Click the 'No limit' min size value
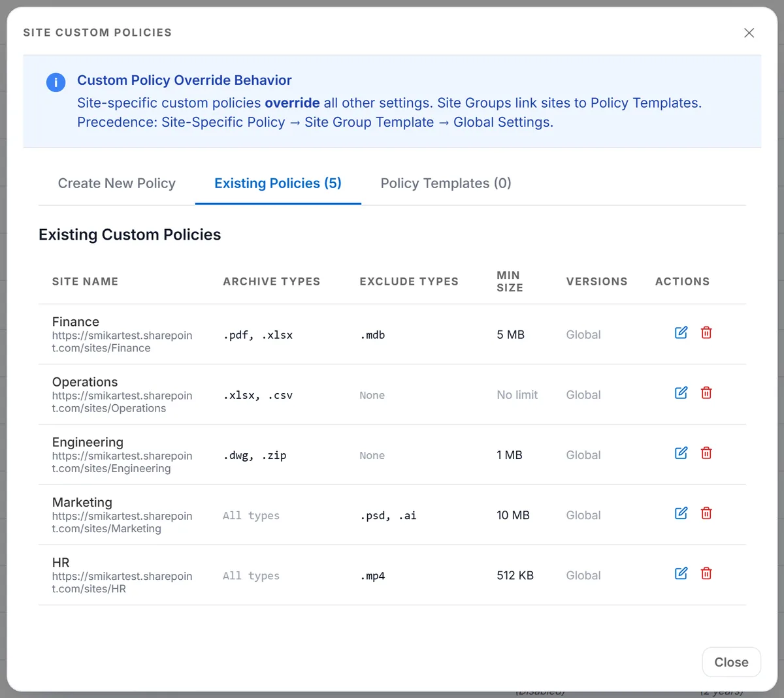Viewport: 784px width, 698px height. click(517, 394)
